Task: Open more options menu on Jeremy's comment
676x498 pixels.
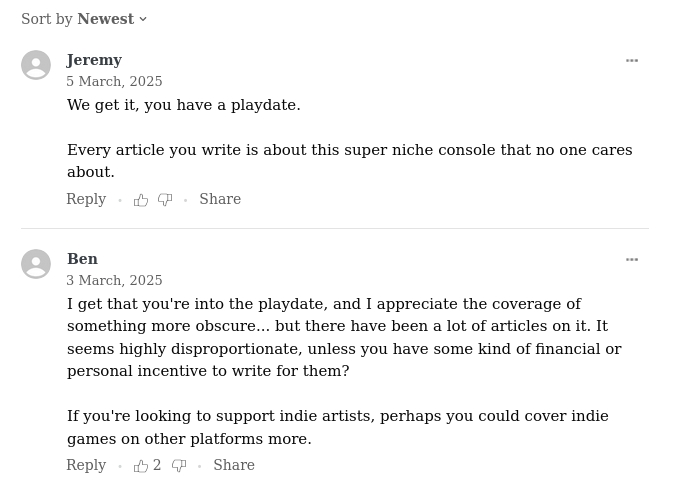Action: [x=632, y=61]
